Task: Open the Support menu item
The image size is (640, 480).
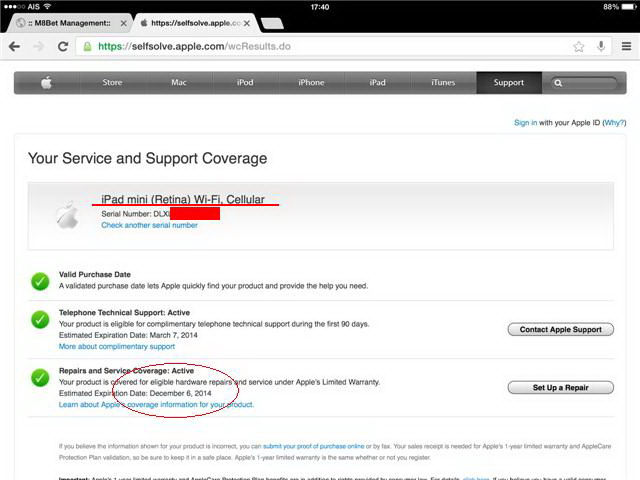Action: tap(509, 82)
